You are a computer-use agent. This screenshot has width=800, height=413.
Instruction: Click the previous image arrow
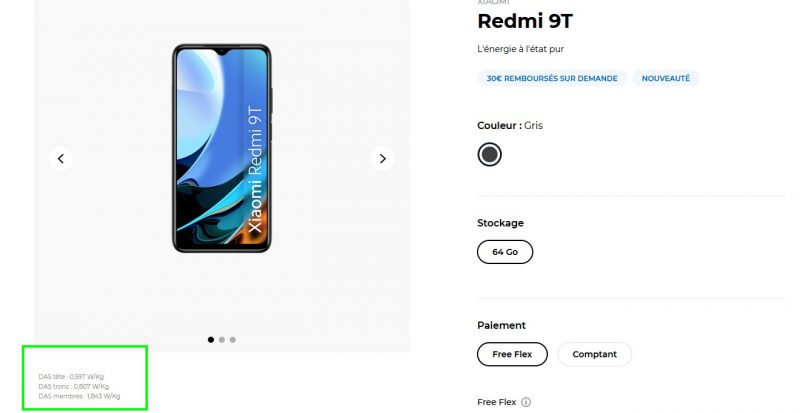(61, 158)
